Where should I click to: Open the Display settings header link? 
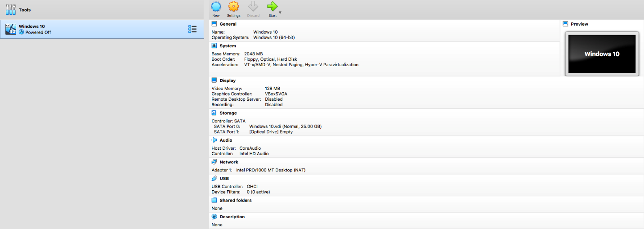[x=228, y=81]
